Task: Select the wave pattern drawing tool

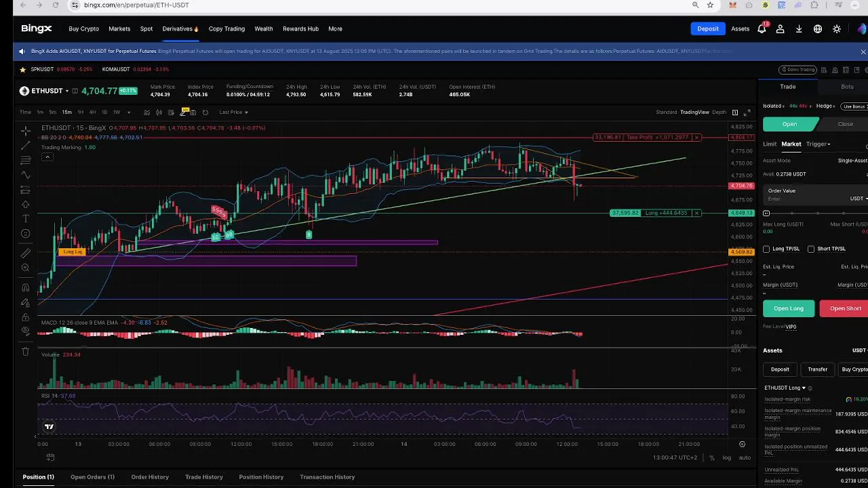Action: pos(25,175)
